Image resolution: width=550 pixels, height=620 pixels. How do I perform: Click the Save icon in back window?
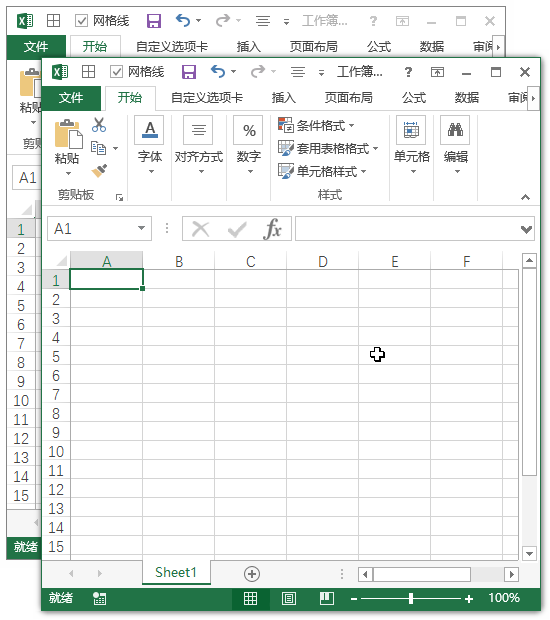(154, 21)
